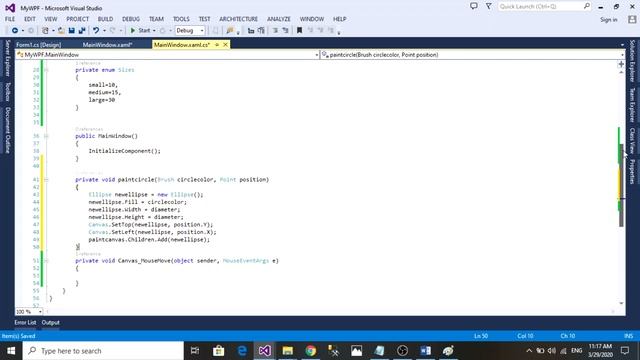
Task: Open the MyWPF.MainWindow class dropdown
Action: (167, 55)
